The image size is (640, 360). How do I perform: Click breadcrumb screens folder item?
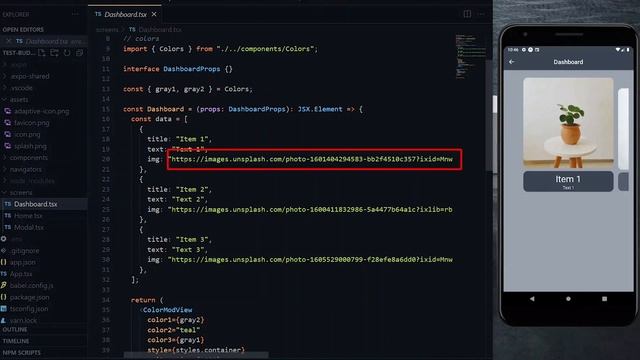pos(107,30)
